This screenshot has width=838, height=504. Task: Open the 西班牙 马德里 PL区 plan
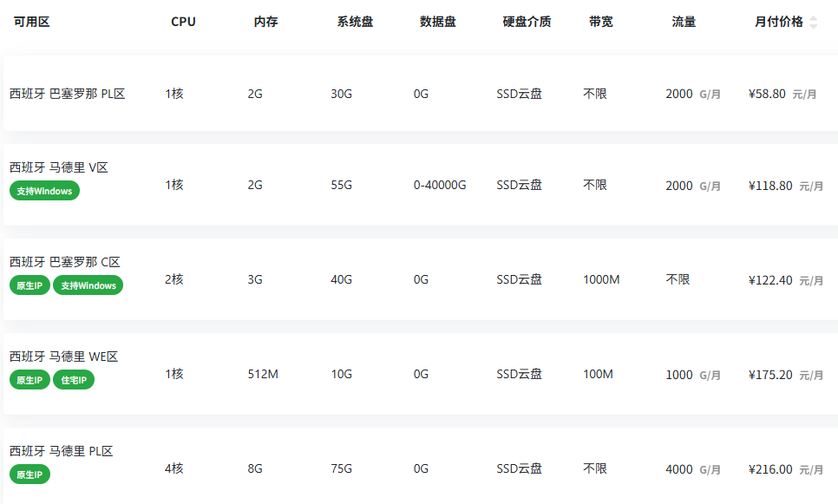coord(62,451)
